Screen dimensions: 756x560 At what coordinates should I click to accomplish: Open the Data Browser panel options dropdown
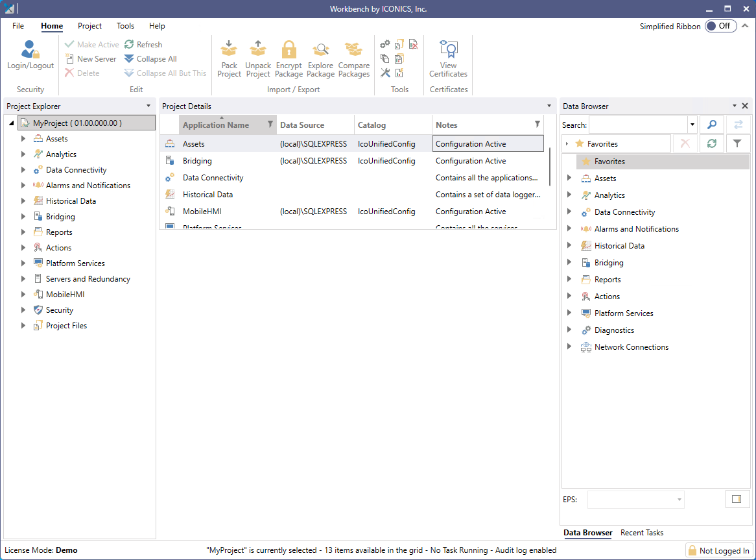click(735, 106)
